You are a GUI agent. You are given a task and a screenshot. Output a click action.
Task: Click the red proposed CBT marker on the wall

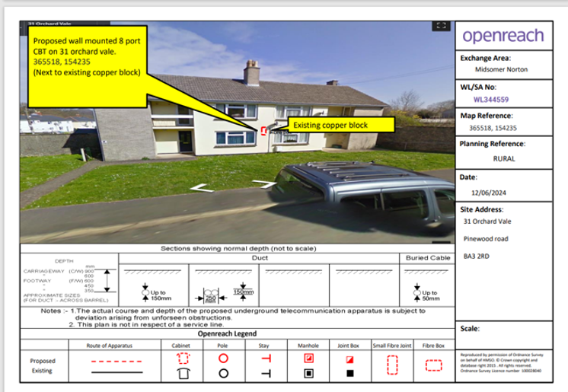point(263,131)
